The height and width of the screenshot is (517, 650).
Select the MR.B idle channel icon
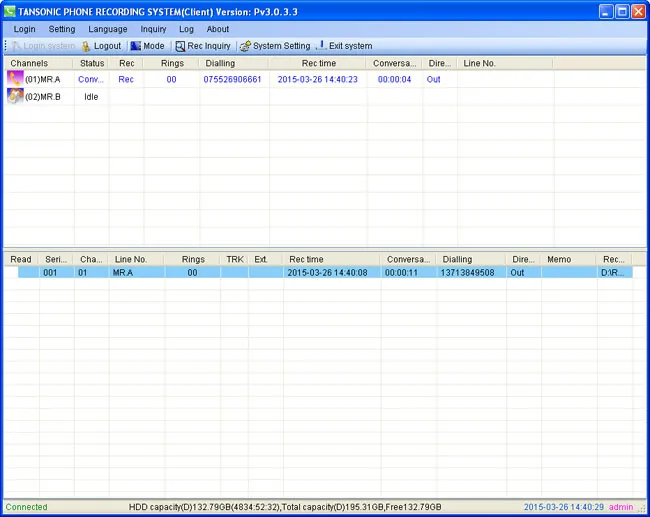coord(15,96)
